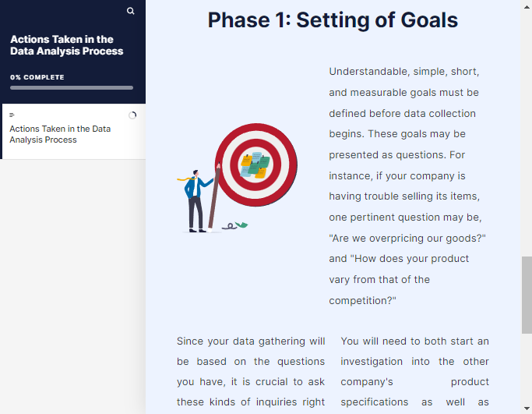Click the scrollbar down arrow
This screenshot has height=414, width=532.
(x=527, y=409)
